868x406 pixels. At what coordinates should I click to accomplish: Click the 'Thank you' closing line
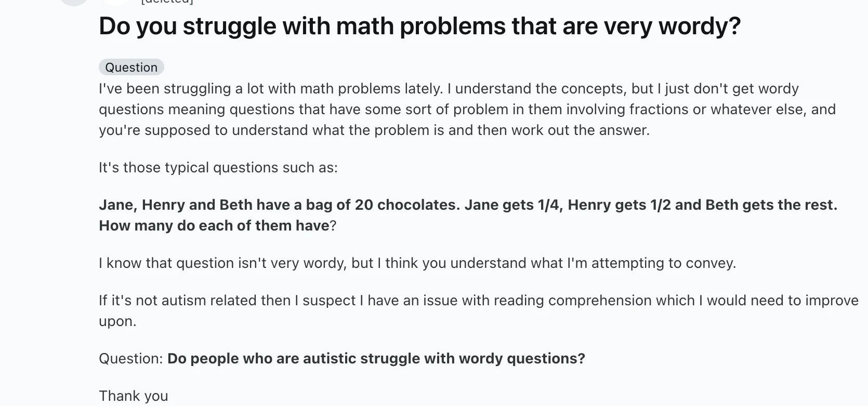click(x=134, y=396)
